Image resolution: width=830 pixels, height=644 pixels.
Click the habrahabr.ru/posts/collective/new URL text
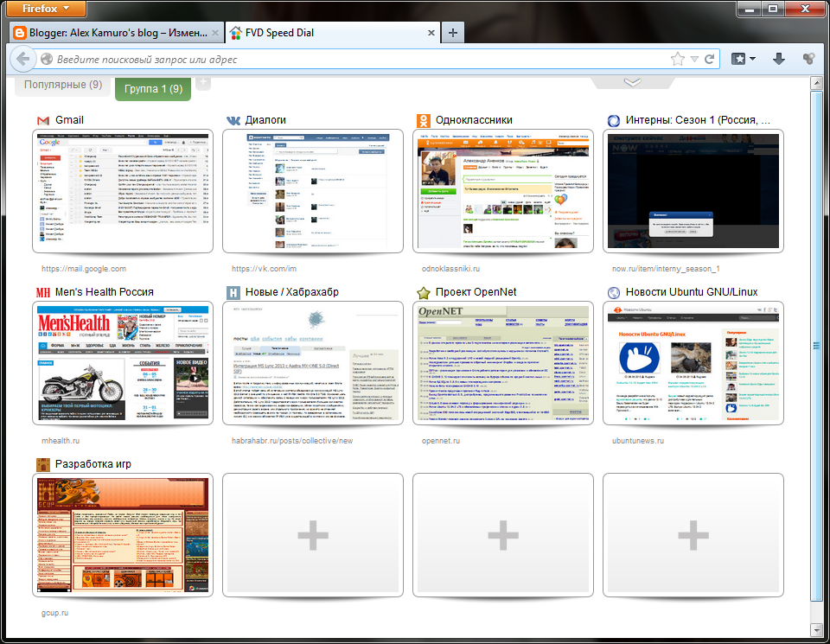pos(292,441)
